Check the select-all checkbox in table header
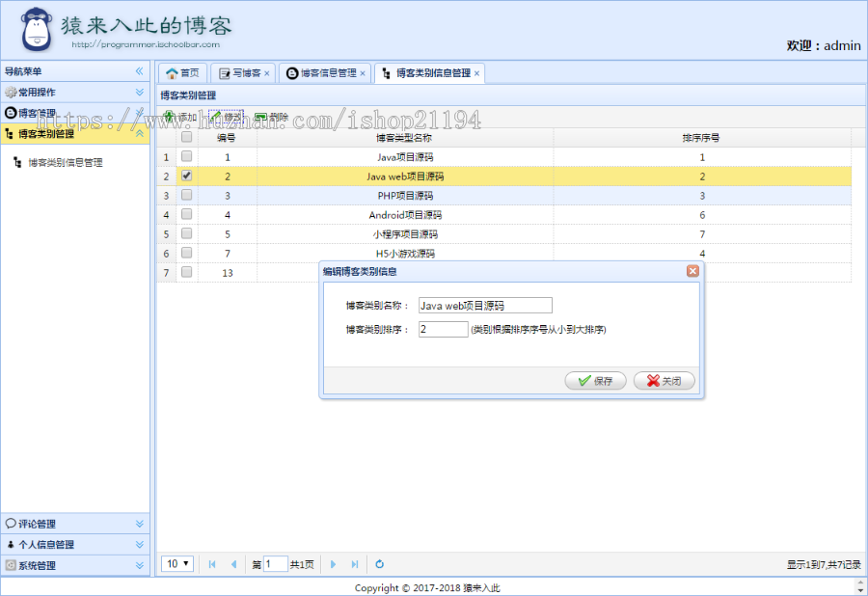 point(186,137)
